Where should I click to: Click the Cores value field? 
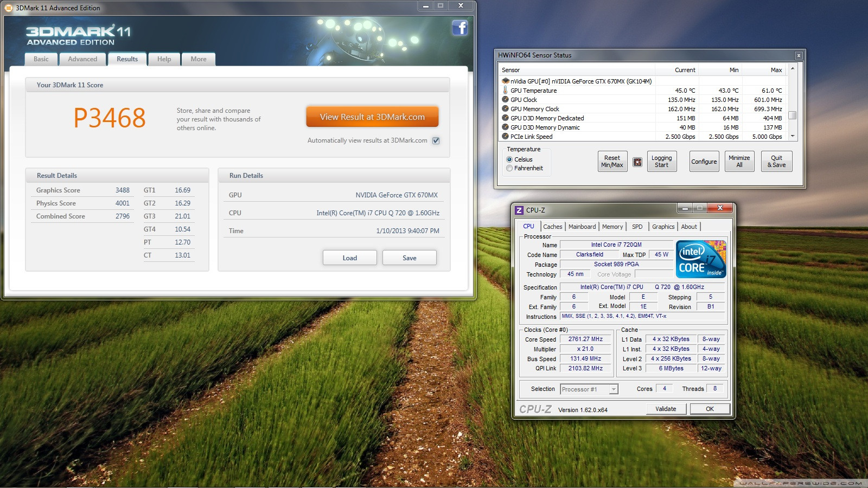click(x=664, y=388)
